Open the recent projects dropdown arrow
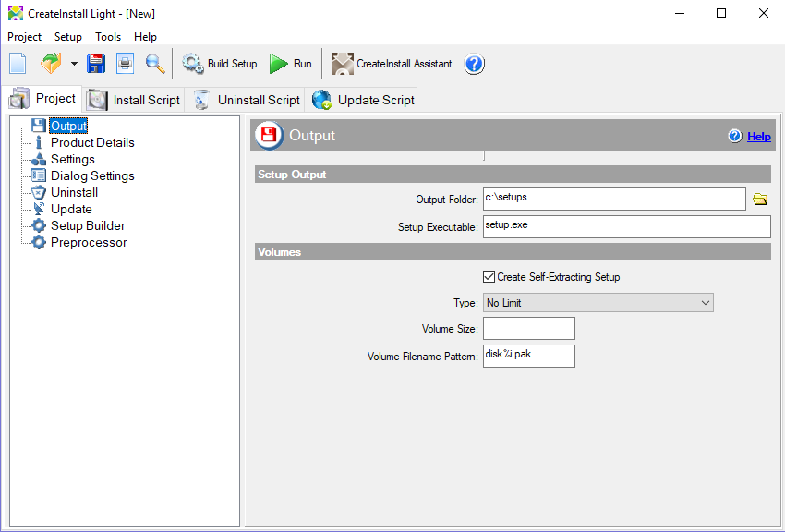 (x=74, y=64)
